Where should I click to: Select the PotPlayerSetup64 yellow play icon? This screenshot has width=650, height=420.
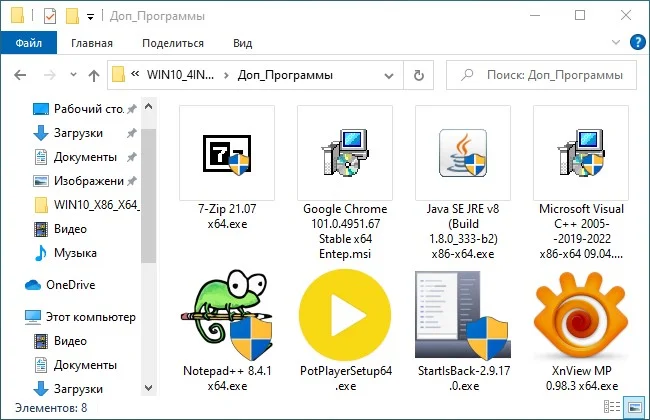[x=345, y=315]
